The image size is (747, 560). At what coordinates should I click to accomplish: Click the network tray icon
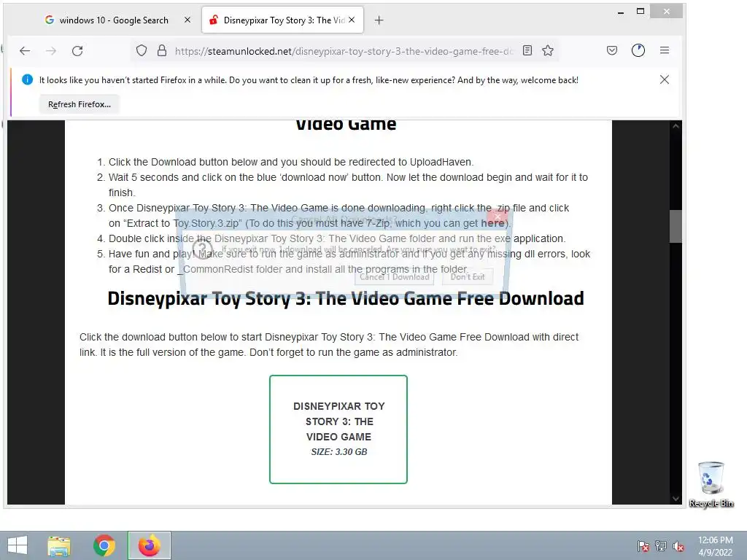pos(661,546)
